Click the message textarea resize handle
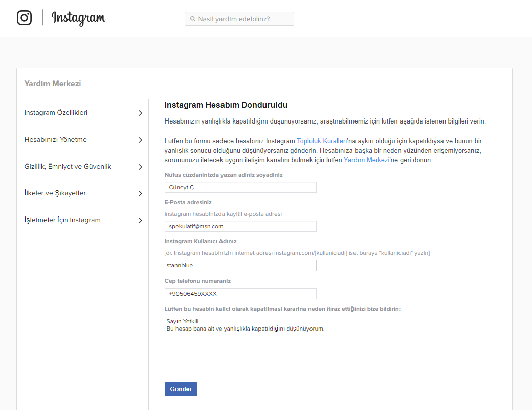Image resolution: width=532 pixels, height=410 pixels. [461, 374]
